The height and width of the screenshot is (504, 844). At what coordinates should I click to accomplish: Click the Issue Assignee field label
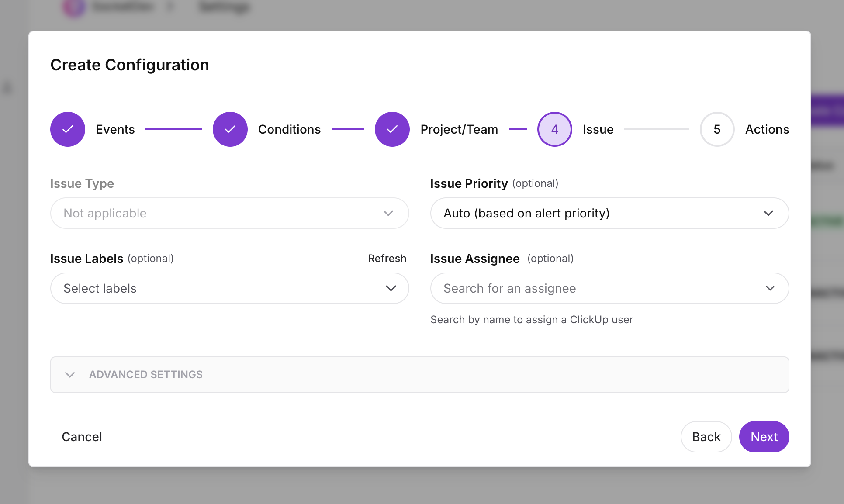coord(475,259)
